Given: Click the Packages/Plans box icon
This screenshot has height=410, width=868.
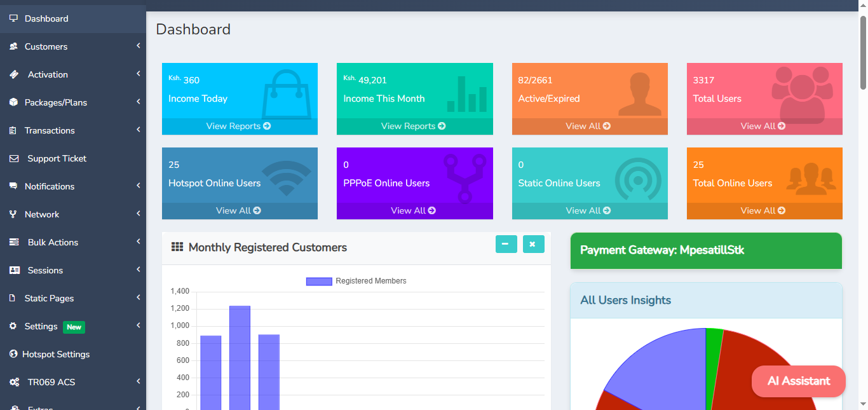Looking at the screenshot, I should click(13, 102).
